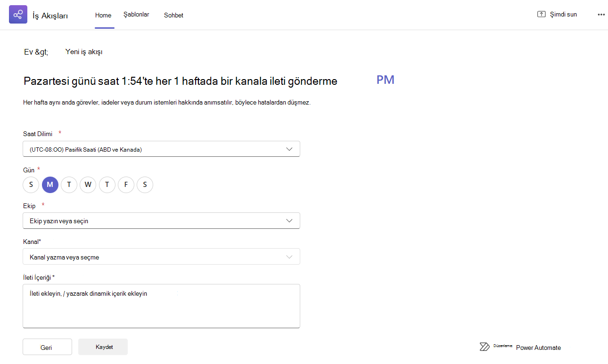Focus the İleti İçeriği message text area
Screen dimensions: 608x364
point(161,306)
